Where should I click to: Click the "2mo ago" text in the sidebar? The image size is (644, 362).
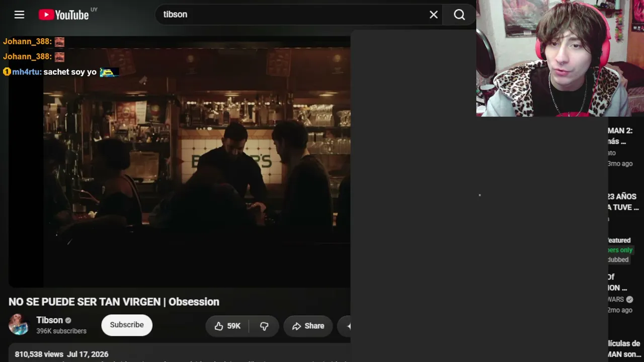pyautogui.click(x=620, y=310)
